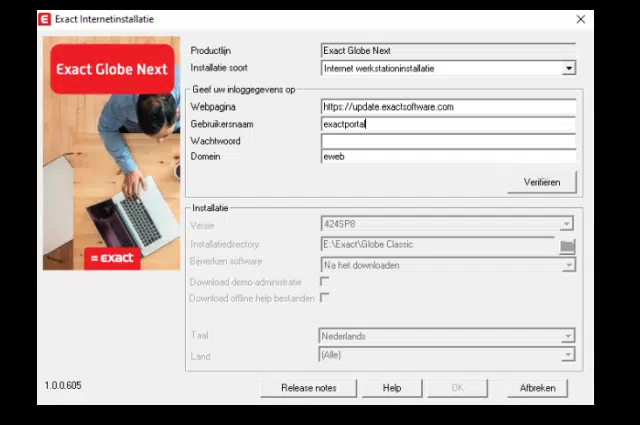Open the Land (Alle) dropdown
This screenshot has width=640, height=425.
coord(567,354)
